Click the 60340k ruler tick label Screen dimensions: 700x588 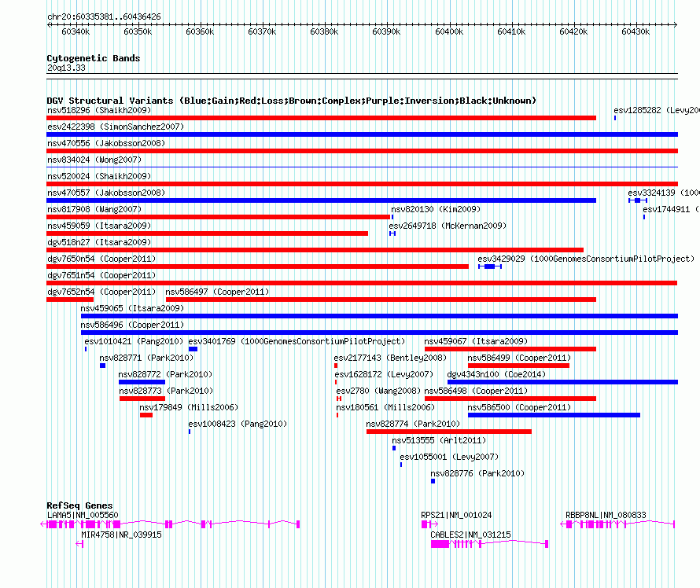click(x=76, y=31)
